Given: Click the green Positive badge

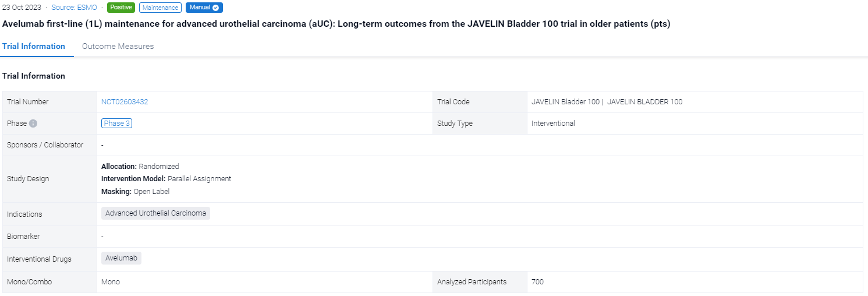Looking at the screenshot, I should click(x=121, y=8).
